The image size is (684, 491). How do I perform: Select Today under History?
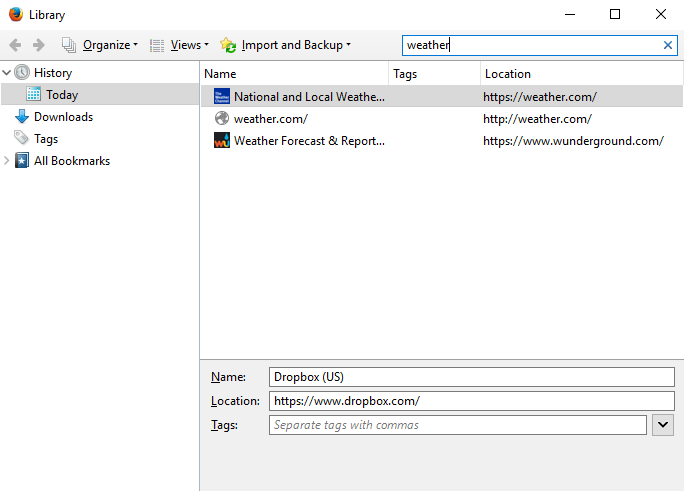[x=100, y=94]
